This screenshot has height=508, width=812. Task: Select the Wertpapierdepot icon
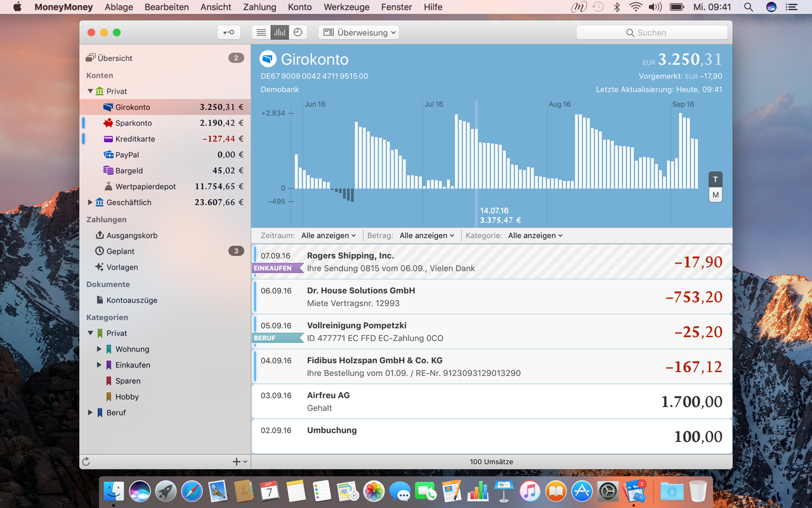[108, 187]
